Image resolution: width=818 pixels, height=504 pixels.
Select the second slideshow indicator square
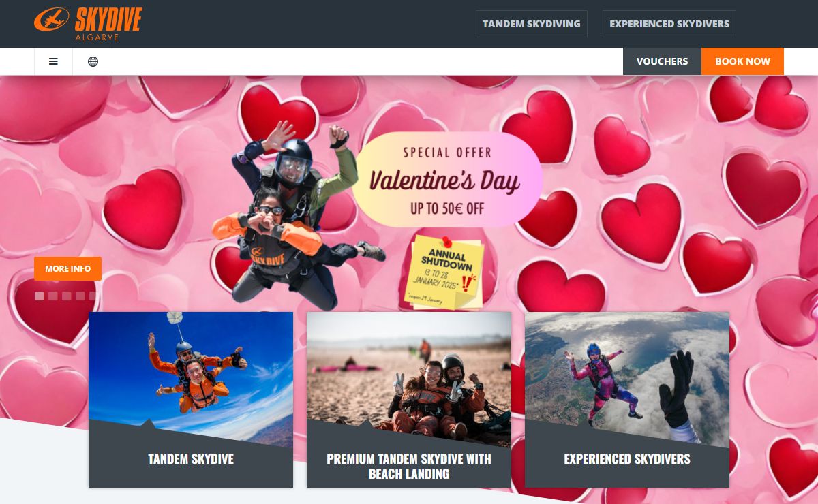pyautogui.click(x=52, y=296)
